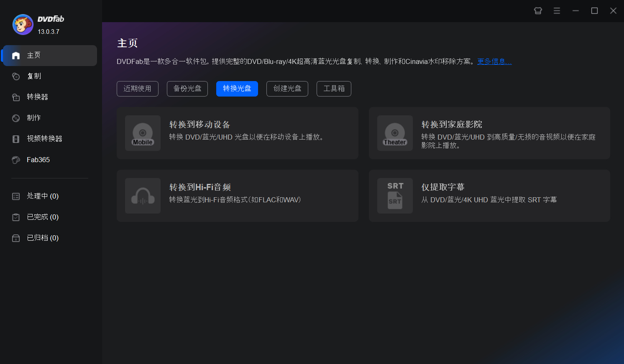The width and height of the screenshot is (624, 364).
Task: Open the 主页 sidebar item
Action: [50, 56]
